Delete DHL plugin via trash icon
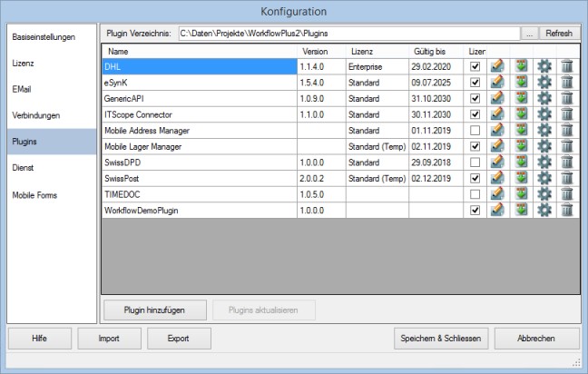This screenshot has width=588, height=374. pyautogui.click(x=567, y=66)
